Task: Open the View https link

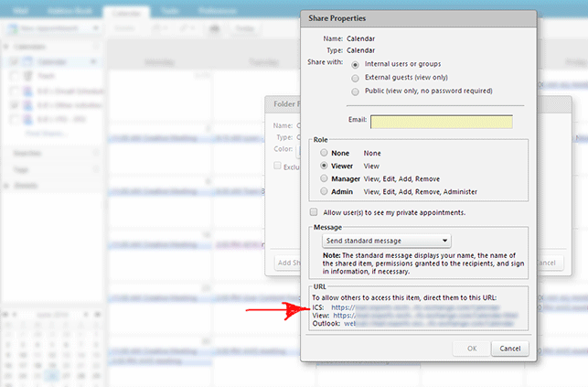Action: 425,316
